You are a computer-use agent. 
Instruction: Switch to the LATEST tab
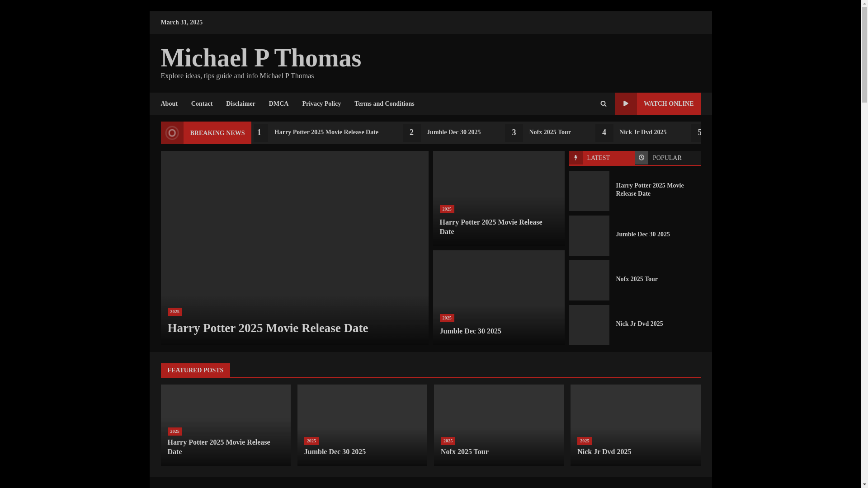coord(601,158)
